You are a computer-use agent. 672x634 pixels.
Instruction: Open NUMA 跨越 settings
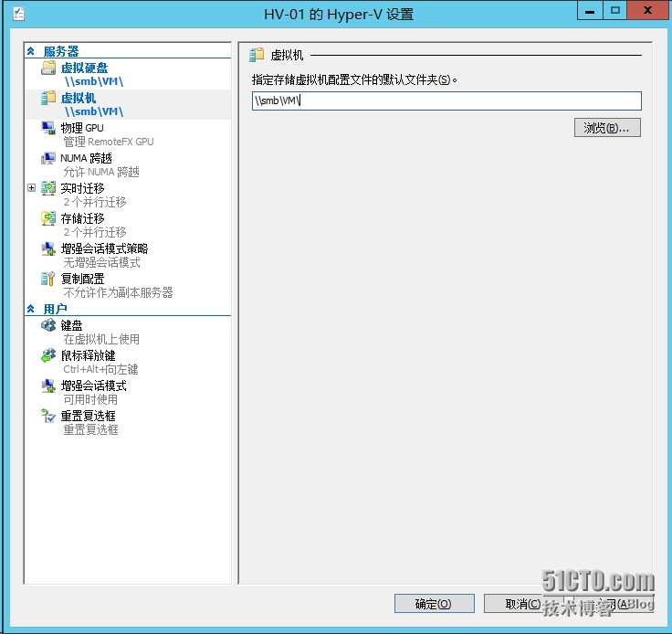(86, 158)
